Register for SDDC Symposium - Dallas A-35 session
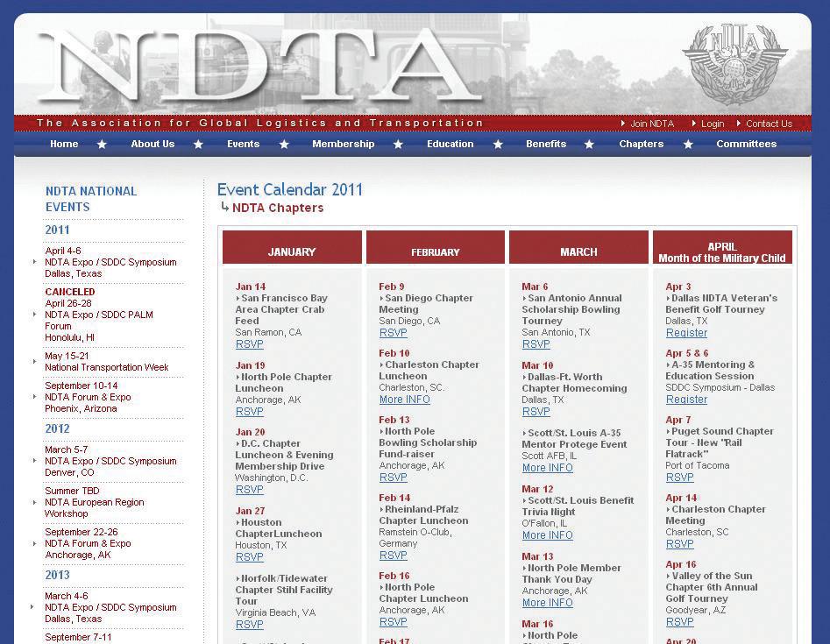830x644 pixels. coord(686,400)
